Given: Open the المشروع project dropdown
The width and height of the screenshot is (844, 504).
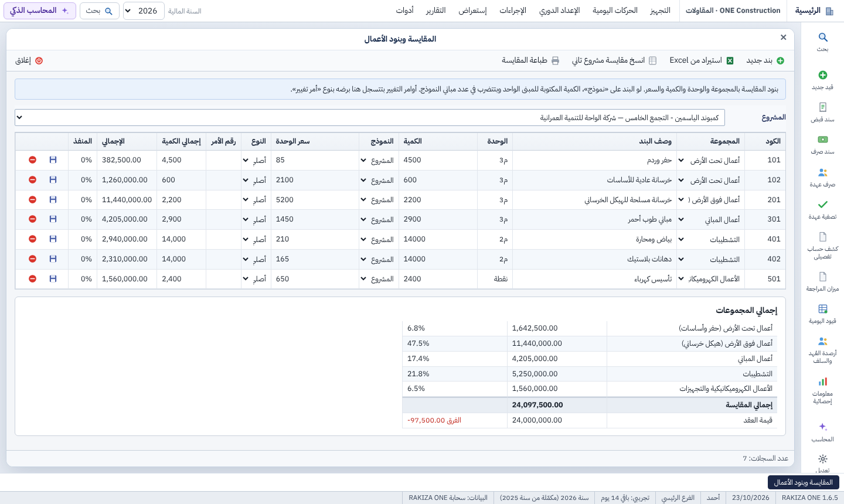Looking at the screenshot, I should 370,117.
